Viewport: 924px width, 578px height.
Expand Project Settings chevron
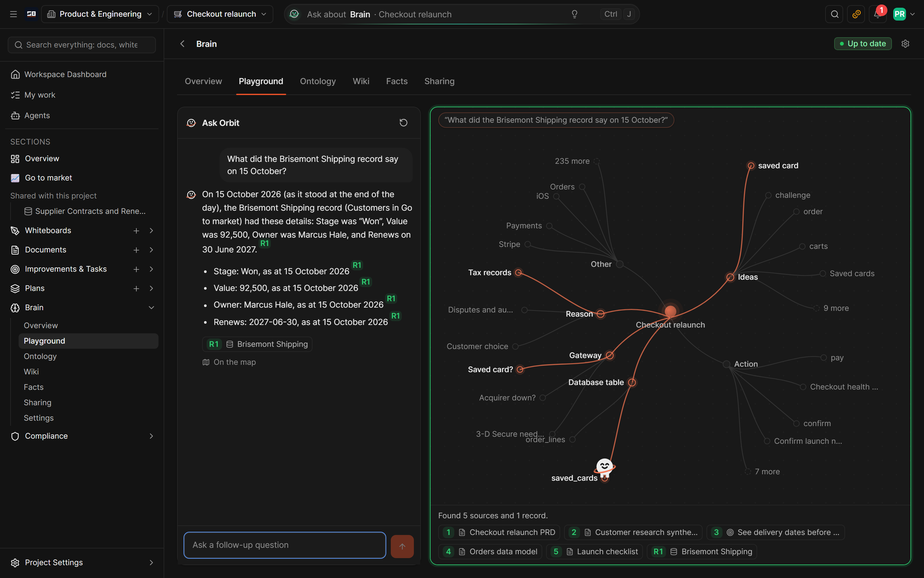(151, 562)
